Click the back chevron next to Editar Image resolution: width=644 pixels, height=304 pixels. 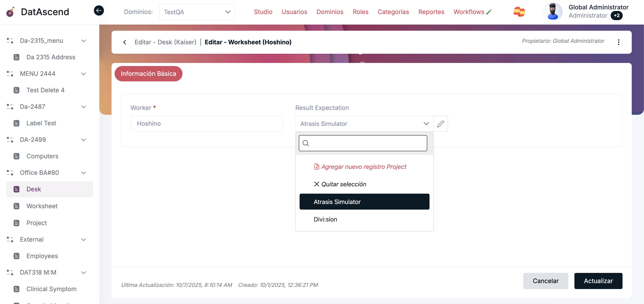point(125,42)
